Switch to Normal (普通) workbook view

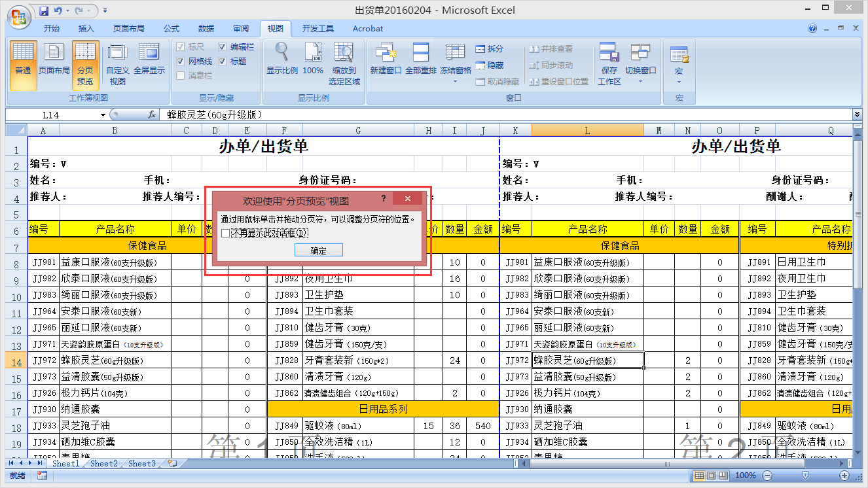click(23, 66)
